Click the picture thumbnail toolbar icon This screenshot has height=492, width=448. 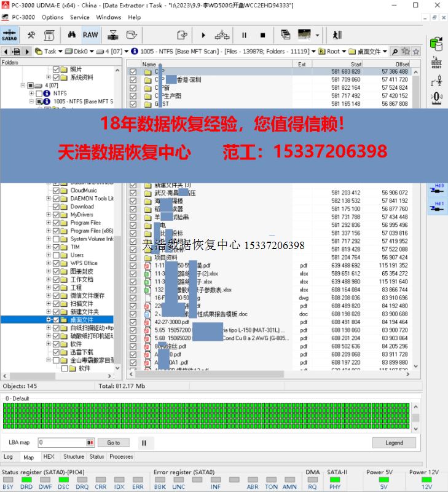coord(304,34)
